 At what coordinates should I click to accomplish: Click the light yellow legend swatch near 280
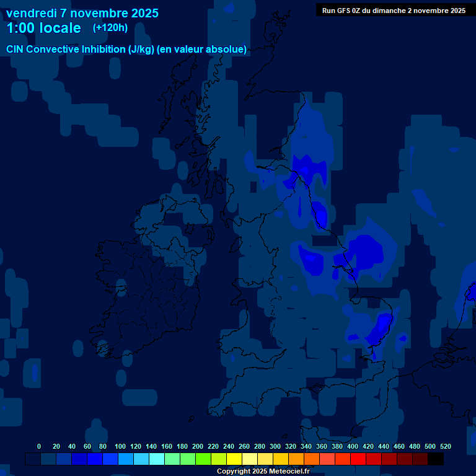265,459
